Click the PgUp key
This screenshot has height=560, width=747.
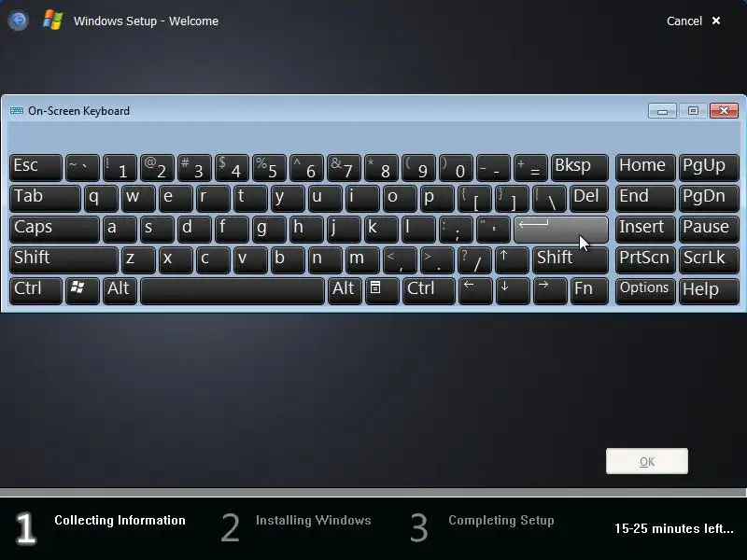(709, 168)
